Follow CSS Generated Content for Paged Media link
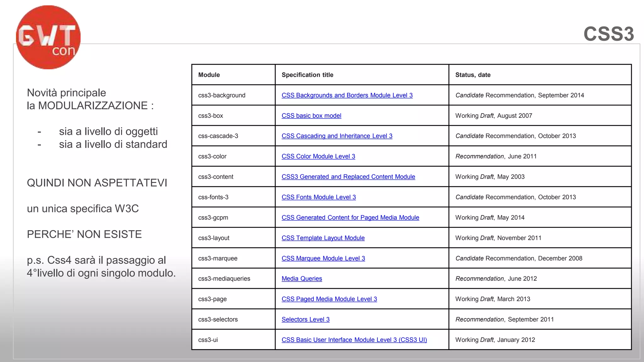Image resolution: width=644 pixels, height=362 pixels. (350, 217)
